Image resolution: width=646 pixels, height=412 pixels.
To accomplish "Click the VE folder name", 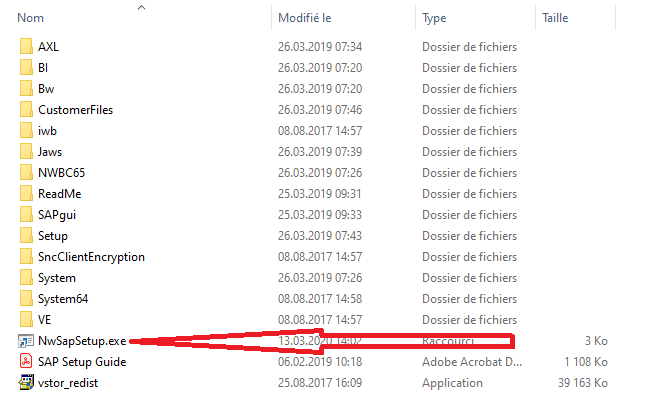I will (x=45, y=319).
